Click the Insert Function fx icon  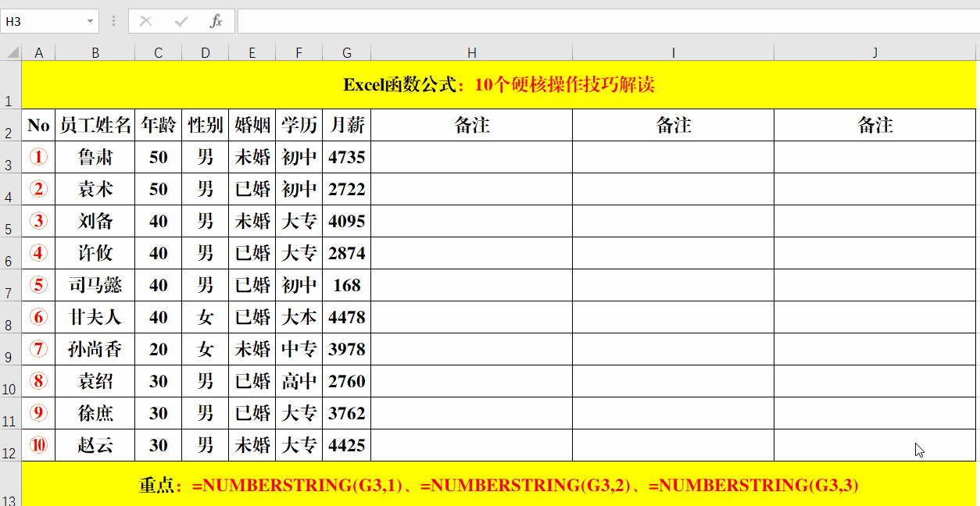point(216,21)
